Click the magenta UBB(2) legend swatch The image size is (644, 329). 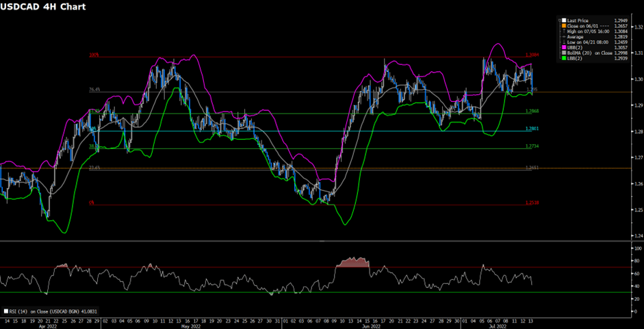coord(563,48)
